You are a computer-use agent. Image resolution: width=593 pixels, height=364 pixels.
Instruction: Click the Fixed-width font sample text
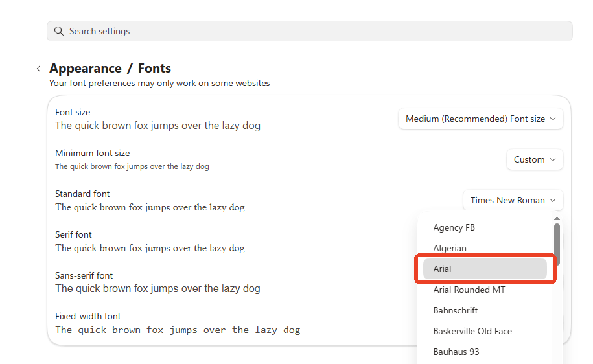click(178, 330)
